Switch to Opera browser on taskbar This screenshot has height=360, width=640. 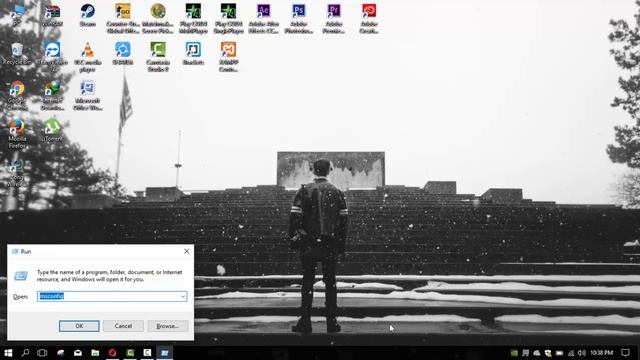[112, 353]
